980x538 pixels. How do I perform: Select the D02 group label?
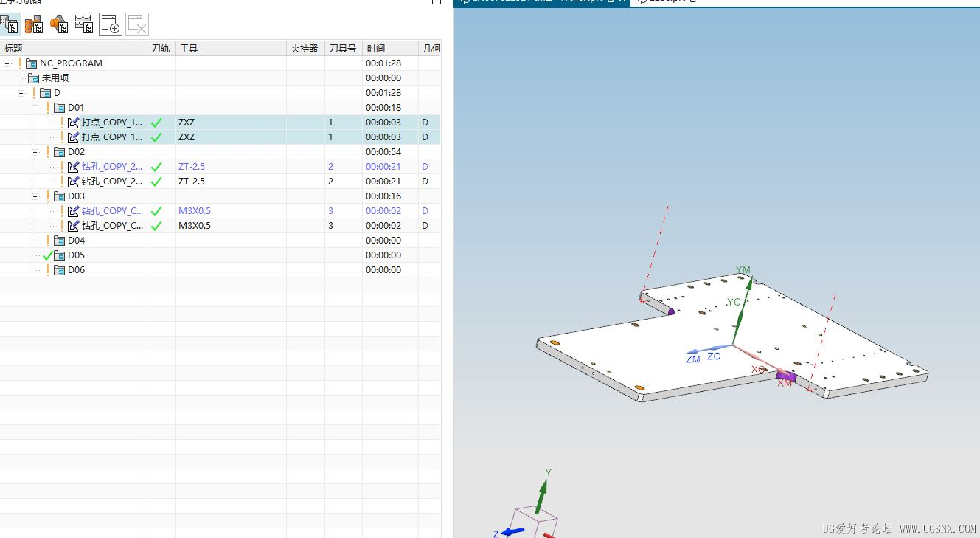coord(76,152)
